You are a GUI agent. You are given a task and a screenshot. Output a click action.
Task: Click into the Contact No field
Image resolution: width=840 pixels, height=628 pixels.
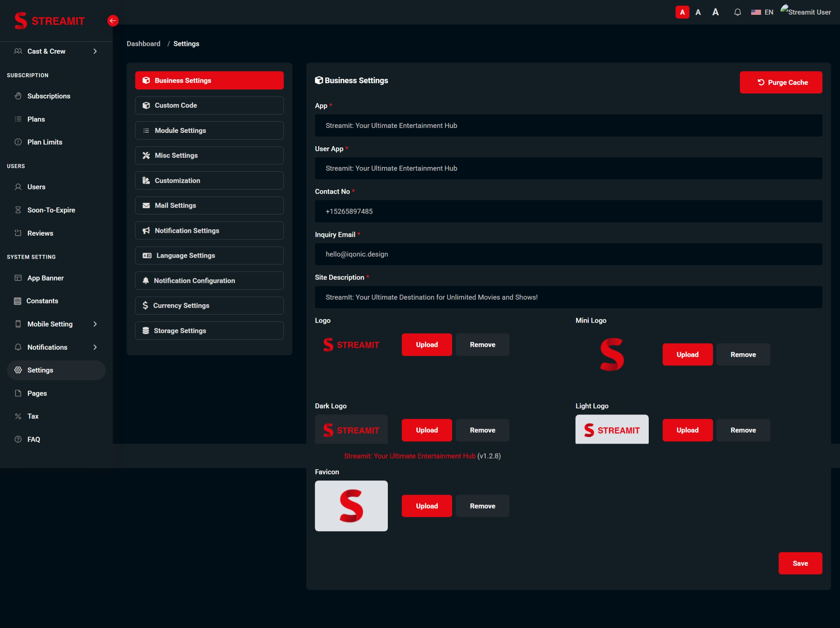click(568, 211)
